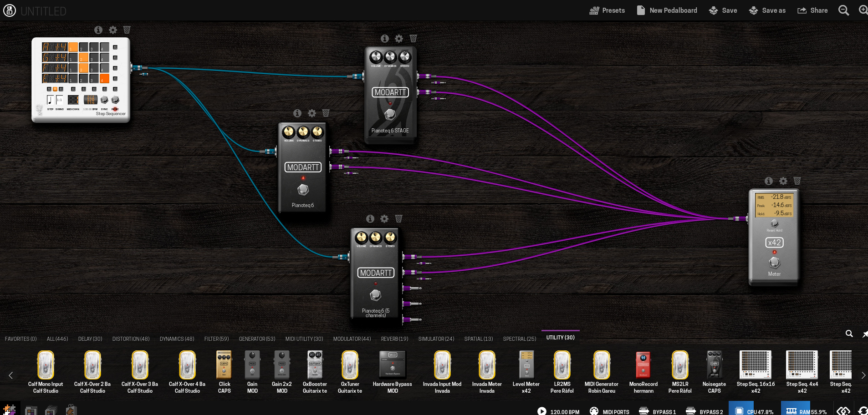Hit the Panic button on Step Sequencer

point(115,100)
